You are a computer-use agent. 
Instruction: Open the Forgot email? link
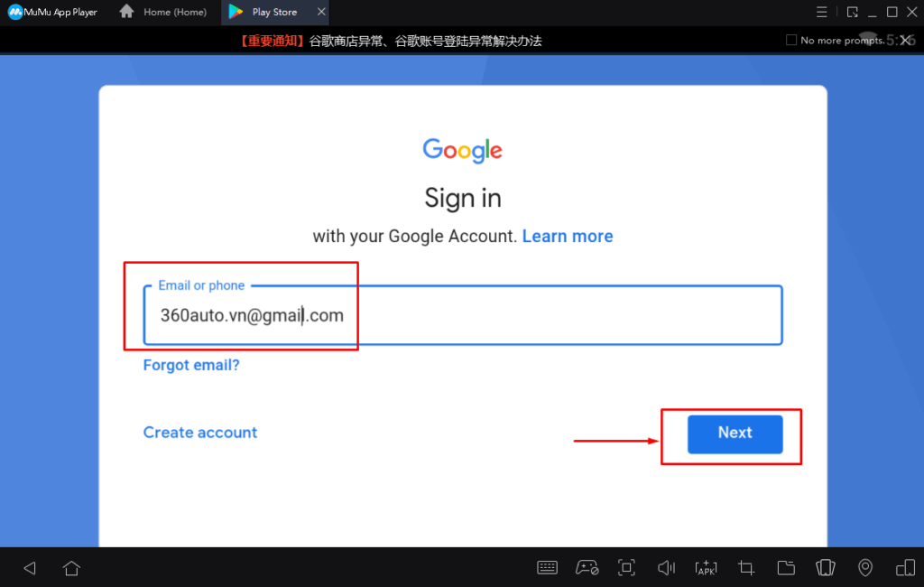pos(191,365)
